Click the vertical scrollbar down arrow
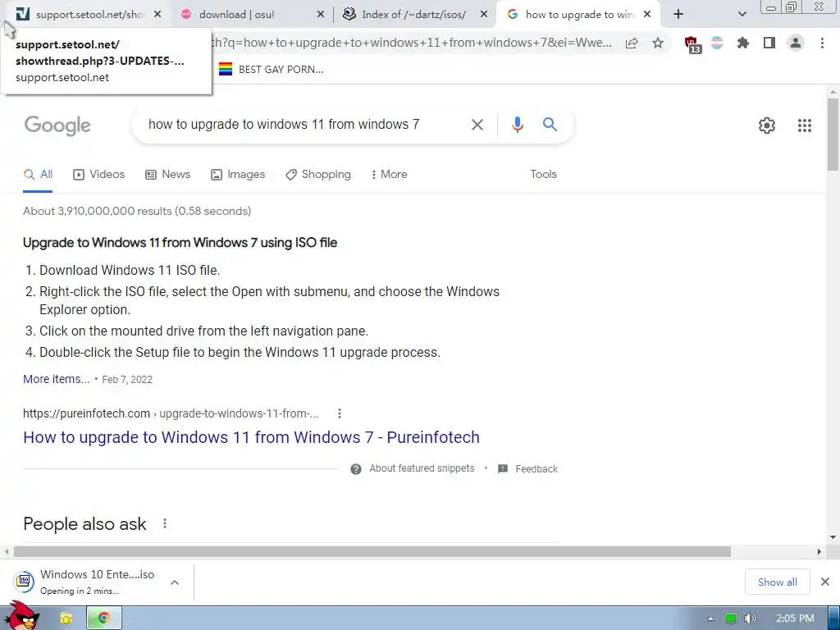Image resolution: width=840 pixels, height=630 pixels. 833,537
